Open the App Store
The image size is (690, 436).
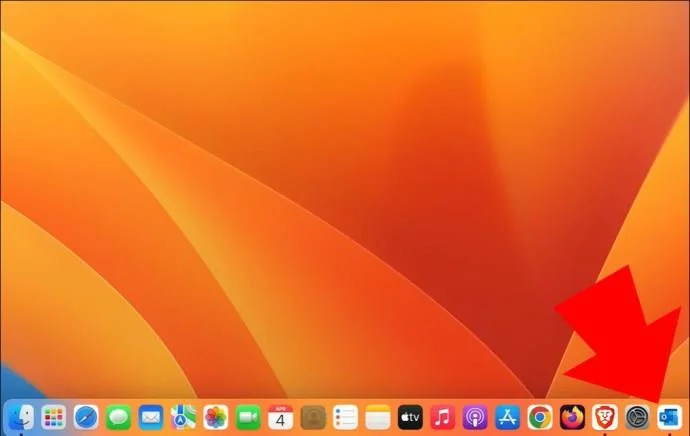click(x=508, y=417)
